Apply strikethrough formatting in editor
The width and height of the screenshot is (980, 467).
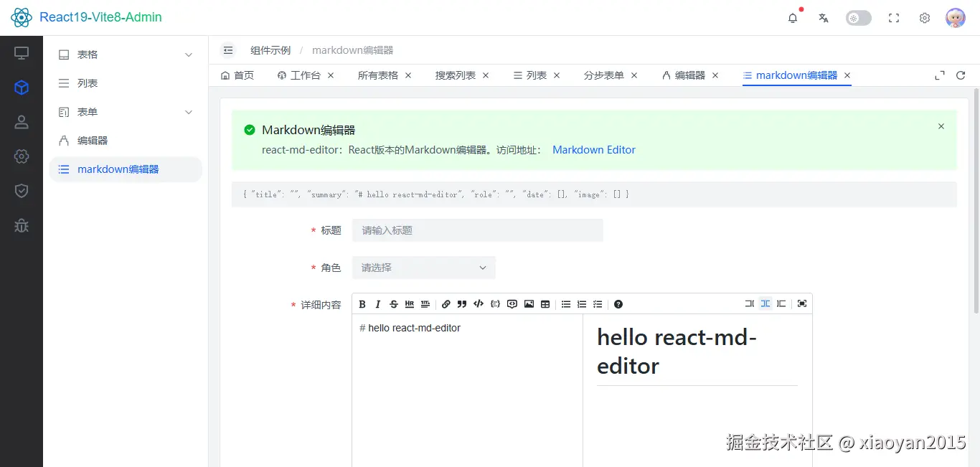pyautogui.click(x=394, y=304)
